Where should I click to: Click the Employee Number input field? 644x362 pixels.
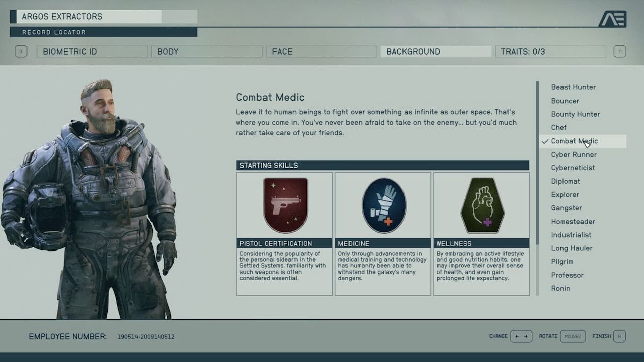coord(146,336)
